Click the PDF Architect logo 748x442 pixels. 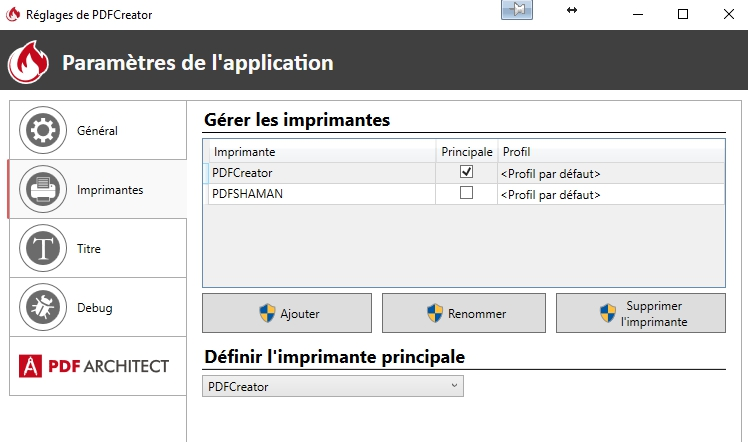pyautogui.click(x=94, y=366)
